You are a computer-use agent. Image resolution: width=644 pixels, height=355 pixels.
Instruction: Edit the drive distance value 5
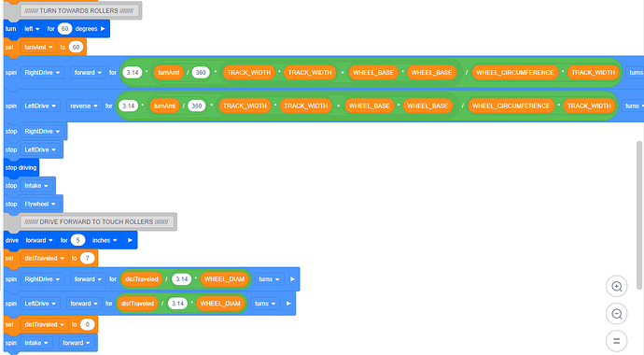point(77,240)
